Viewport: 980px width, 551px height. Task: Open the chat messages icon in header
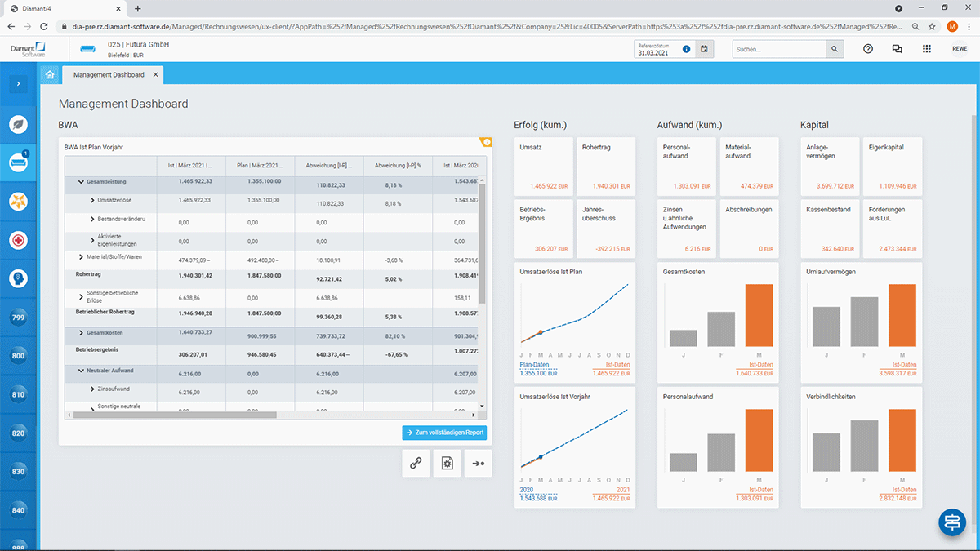(x=898, y=49)
